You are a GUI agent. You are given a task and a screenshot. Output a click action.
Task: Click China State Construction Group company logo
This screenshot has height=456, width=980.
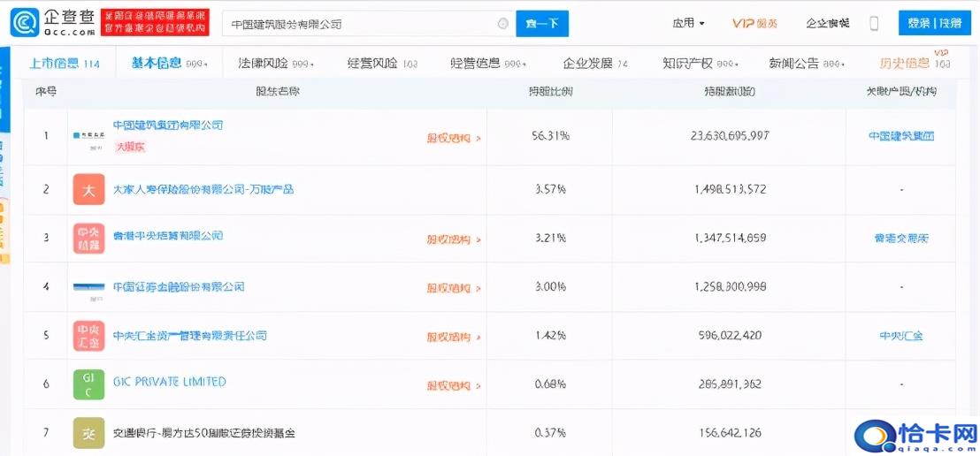pyautogui.click(x=88, y=136)
